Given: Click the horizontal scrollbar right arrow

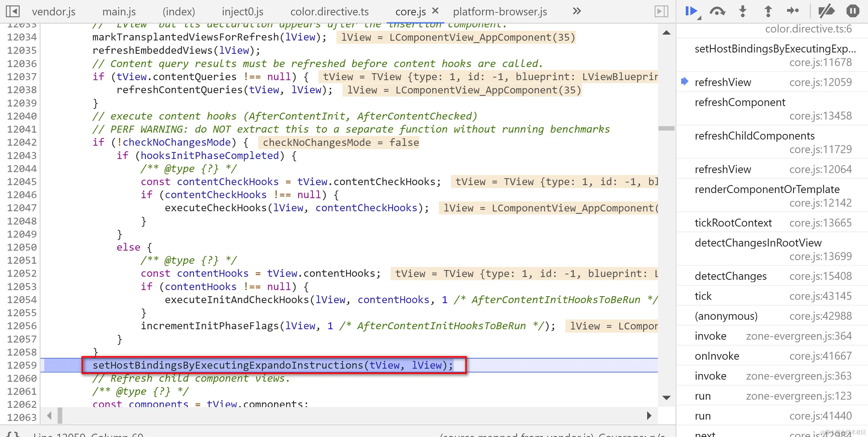Looking at the screenshot, I should click(x=649, y=416).
